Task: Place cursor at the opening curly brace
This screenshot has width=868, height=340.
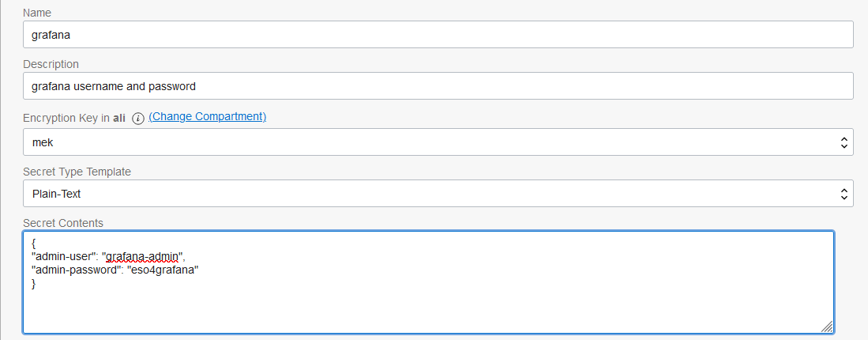Action: [x=34, y=243]
